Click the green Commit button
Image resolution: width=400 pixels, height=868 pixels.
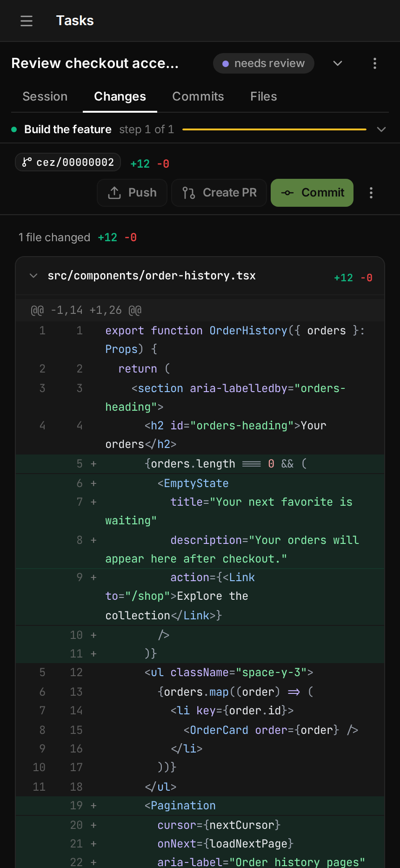tap(312, 193)
